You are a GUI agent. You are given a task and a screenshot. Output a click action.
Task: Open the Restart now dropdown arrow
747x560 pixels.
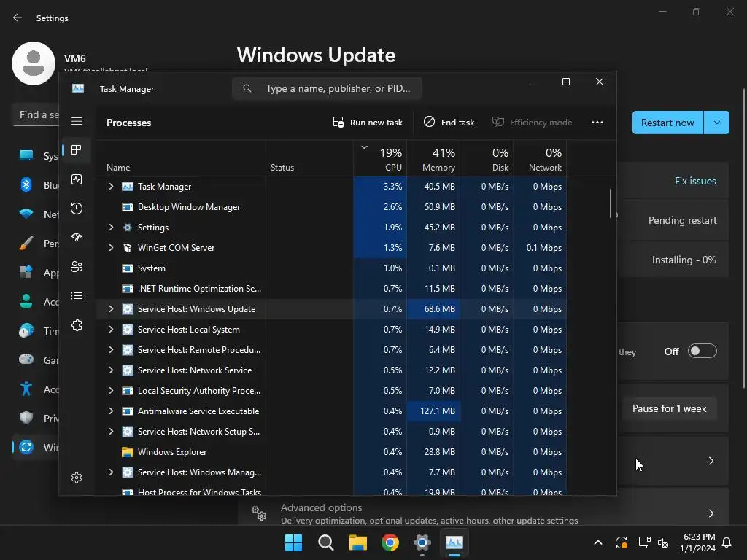point(716,122)
